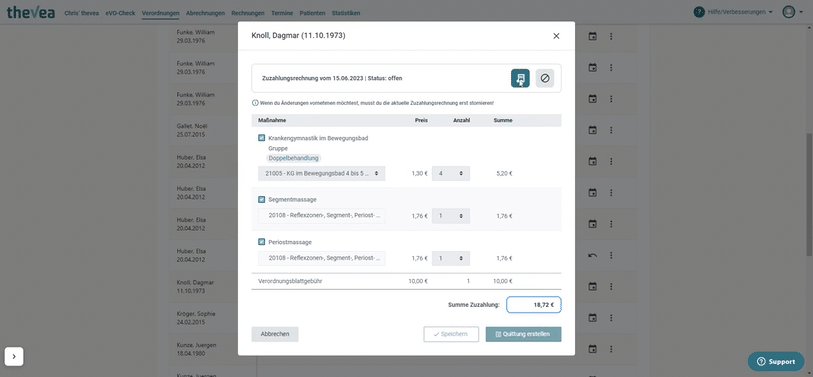Image resolution: width=813 pixels, height=377 pixels.
Task: Open three-dot menu beside the undo arrow row
Action: (x=611, y=255)
